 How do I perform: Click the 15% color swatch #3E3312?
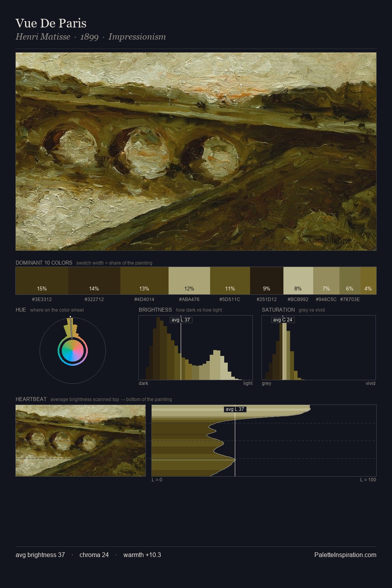pos(42,281)
